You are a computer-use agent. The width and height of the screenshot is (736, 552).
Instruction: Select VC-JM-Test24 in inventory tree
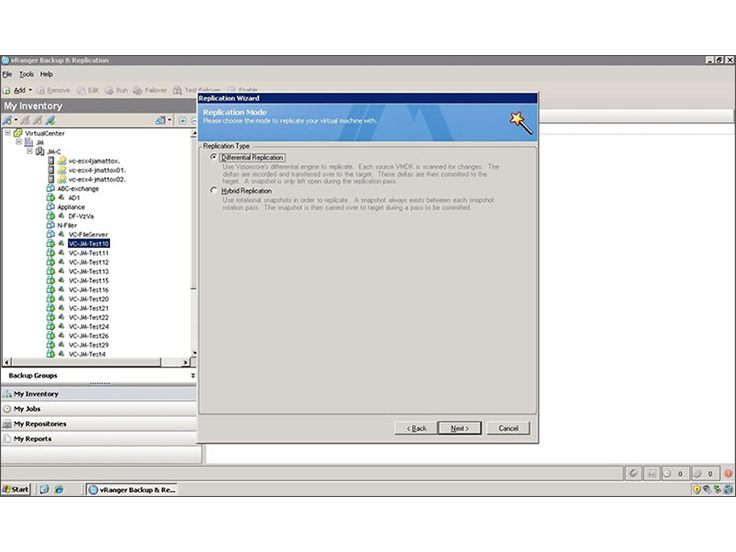click(89, 327)
